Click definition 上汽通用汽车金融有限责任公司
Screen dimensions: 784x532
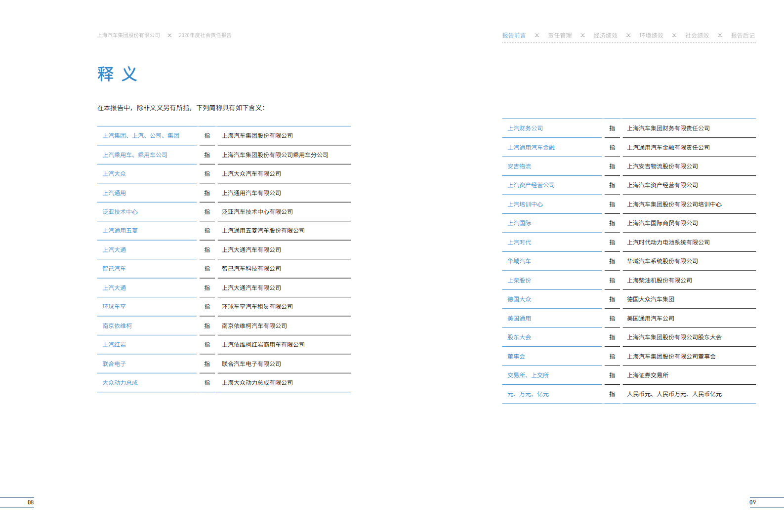tap(668, 148)
